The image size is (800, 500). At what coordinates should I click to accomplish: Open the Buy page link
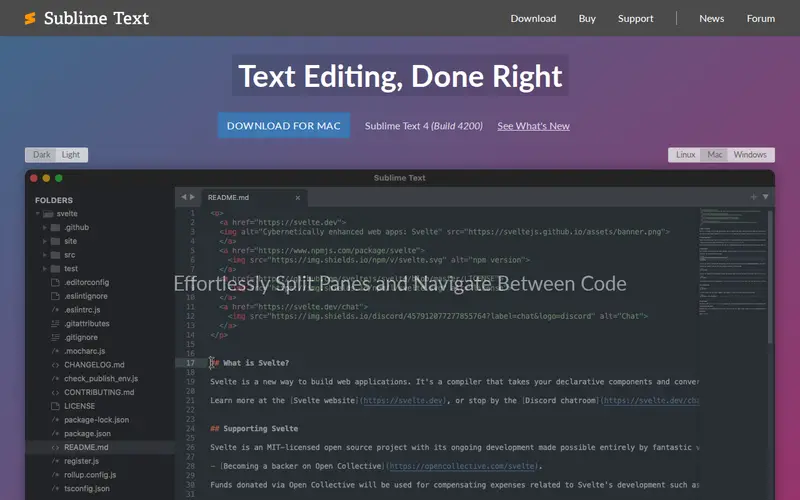click(x=587, y=18)
